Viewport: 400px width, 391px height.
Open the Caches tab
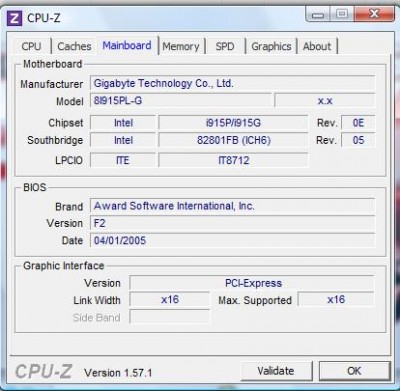pos(74,46)
